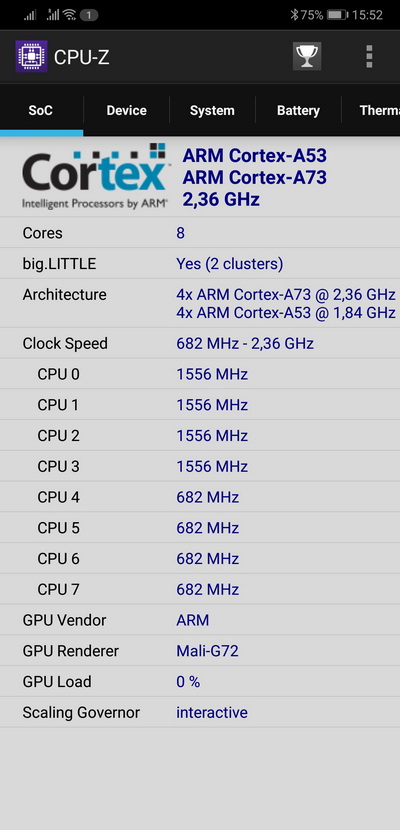Open the three-dot overflow menu
Viewport: 400px width, 830px height.
pyautogui.click(x=369, y=56)
